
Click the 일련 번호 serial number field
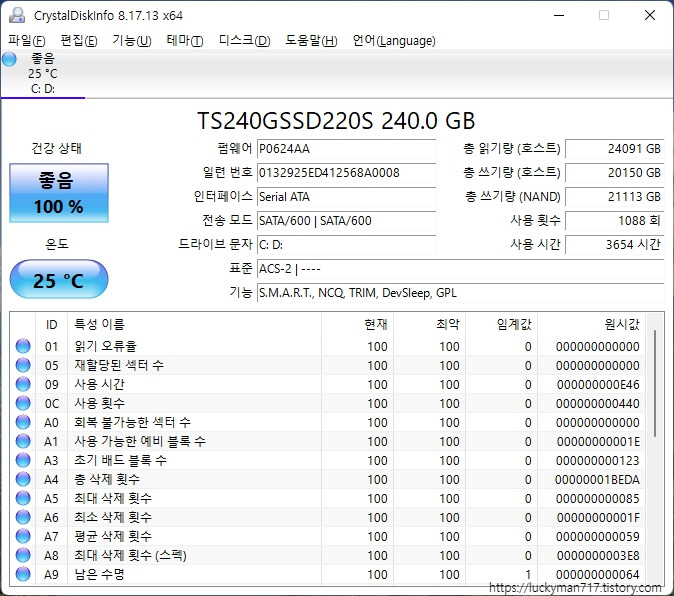[x=346, y=173]
